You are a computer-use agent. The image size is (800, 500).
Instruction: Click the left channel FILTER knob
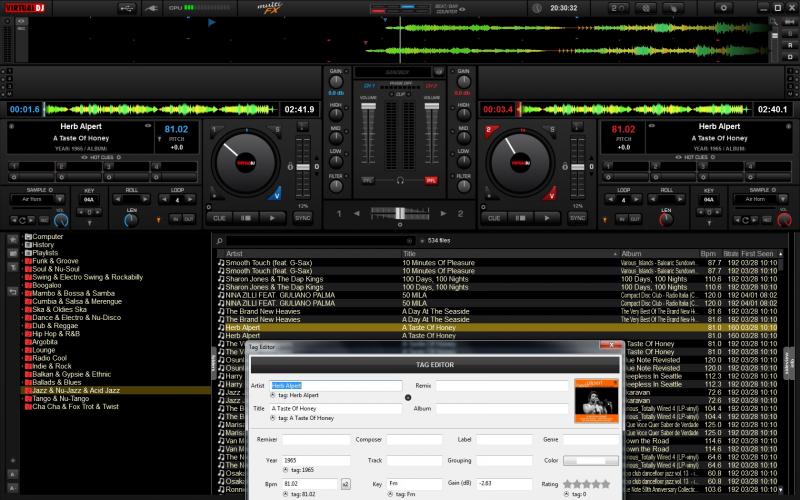336,186
